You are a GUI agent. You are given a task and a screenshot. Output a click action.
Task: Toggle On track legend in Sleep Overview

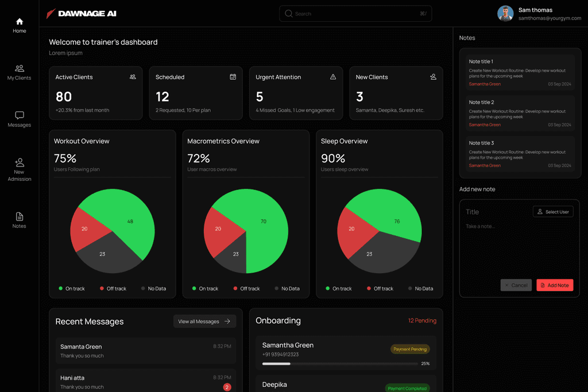[x=338, y=289]
